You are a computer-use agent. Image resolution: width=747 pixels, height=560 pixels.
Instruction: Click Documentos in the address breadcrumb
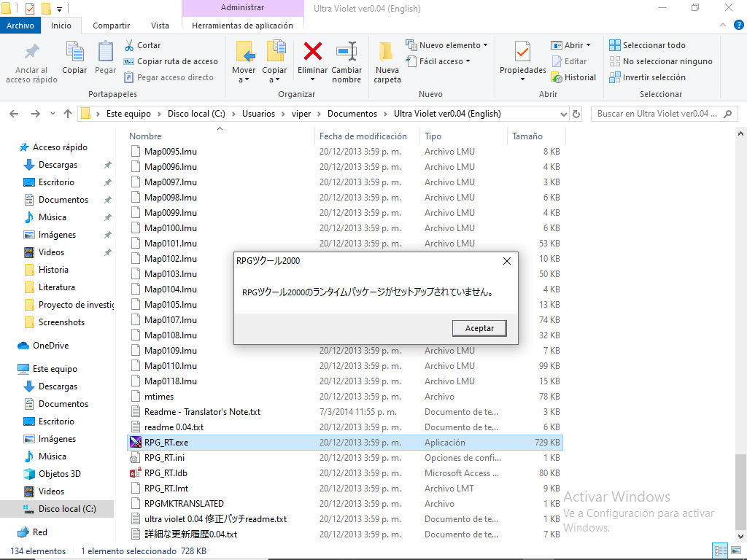coord(352,114)
